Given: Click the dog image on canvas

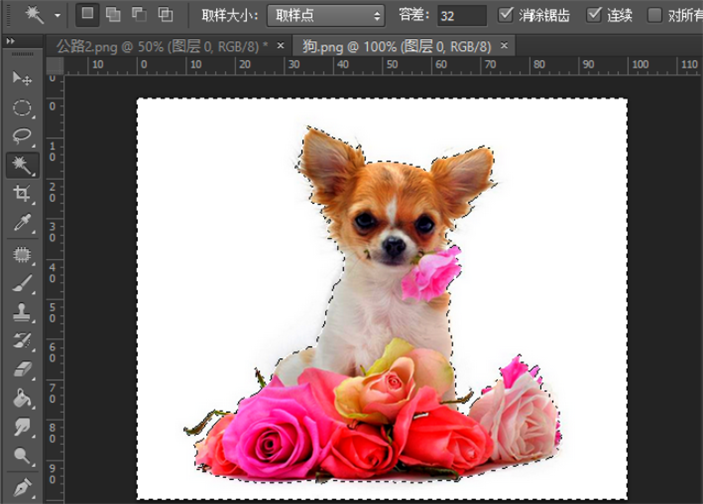Looking at the screenshot, I should point(382,298).
